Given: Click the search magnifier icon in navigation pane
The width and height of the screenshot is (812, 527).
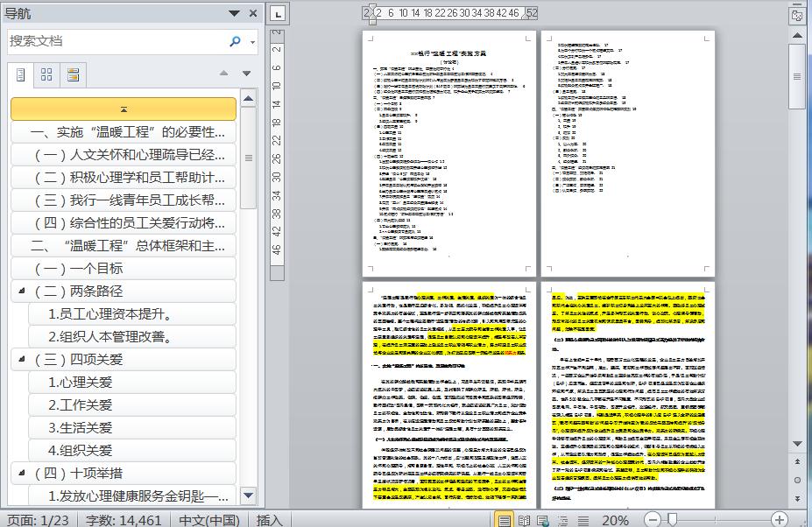Looking at the screenshot, I should [235, 41].
